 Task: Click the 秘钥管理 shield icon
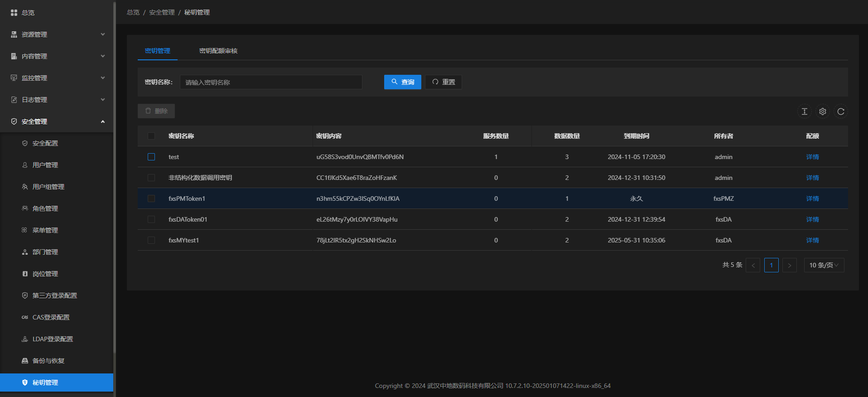[25, 382]
